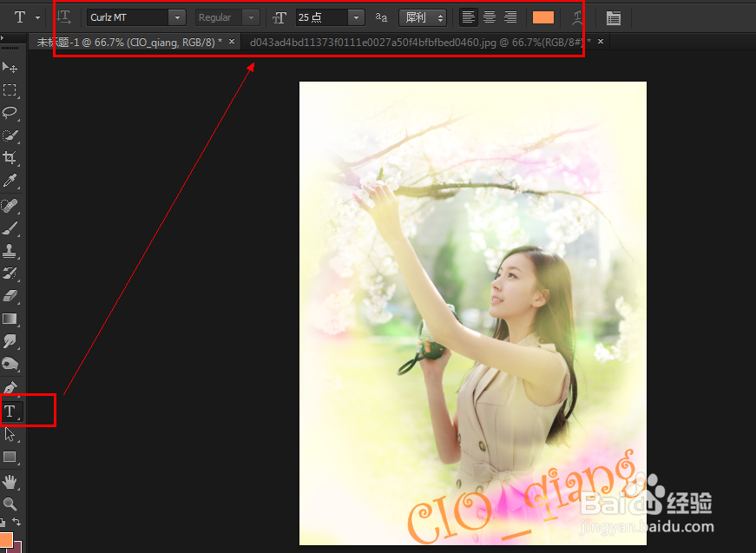Screen dimensions: 756x553
Task: Select the History Brush tool
Action: [x=10, y=273]
